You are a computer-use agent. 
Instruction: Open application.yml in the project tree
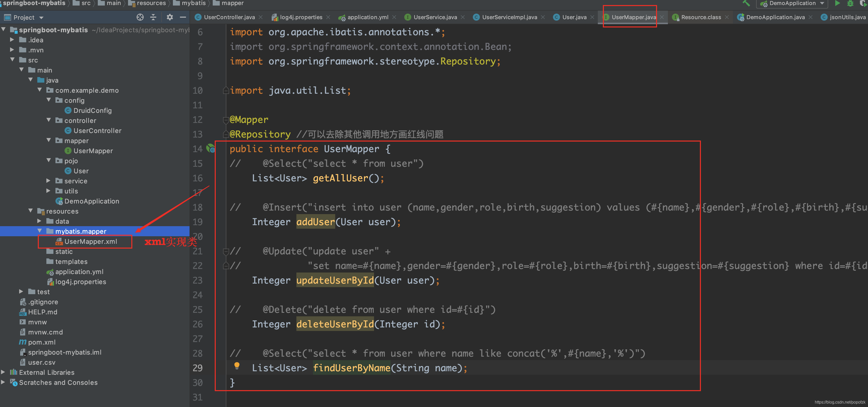79,272
